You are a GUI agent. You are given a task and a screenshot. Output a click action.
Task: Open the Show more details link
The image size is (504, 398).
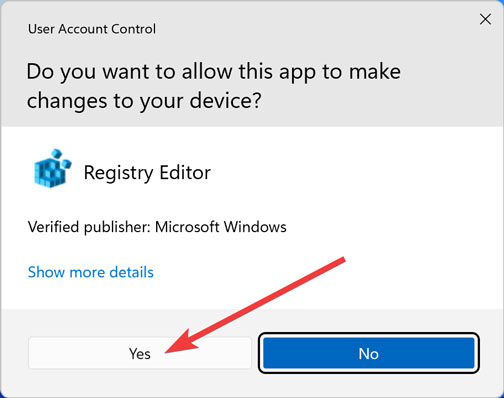[x=91, y=272]
